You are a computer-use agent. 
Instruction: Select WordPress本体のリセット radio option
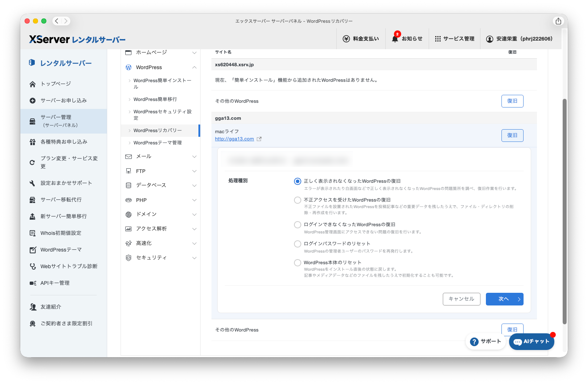(x=298, y=263)
